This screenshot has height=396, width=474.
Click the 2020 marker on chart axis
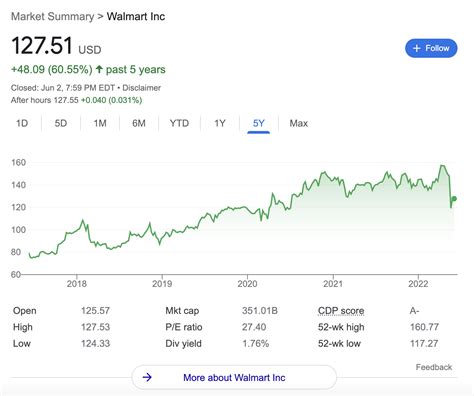point(247,284)
